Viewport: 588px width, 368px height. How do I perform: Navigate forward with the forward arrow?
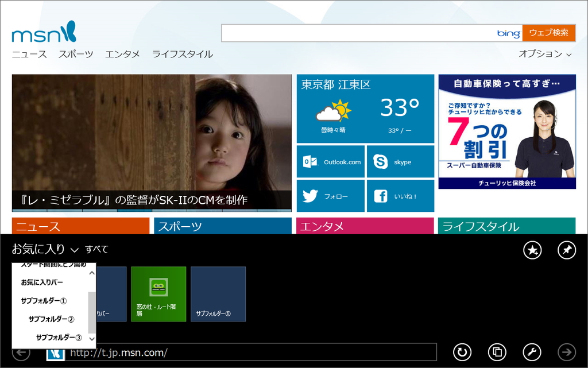tap(567, 352)
